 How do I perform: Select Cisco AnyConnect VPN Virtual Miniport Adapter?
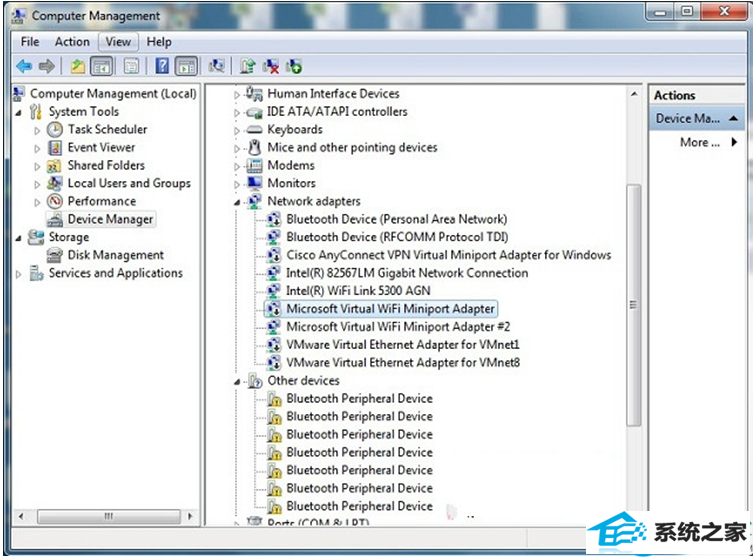pos(449,255)
